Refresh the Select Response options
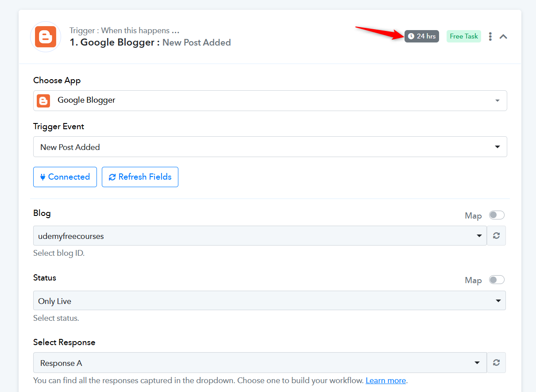This screenshot has height=392, width=536. tap(497, 363)
